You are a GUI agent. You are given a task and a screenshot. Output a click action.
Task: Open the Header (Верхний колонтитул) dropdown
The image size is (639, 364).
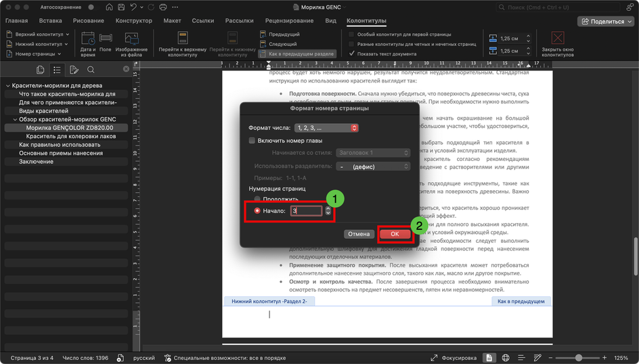38,35
